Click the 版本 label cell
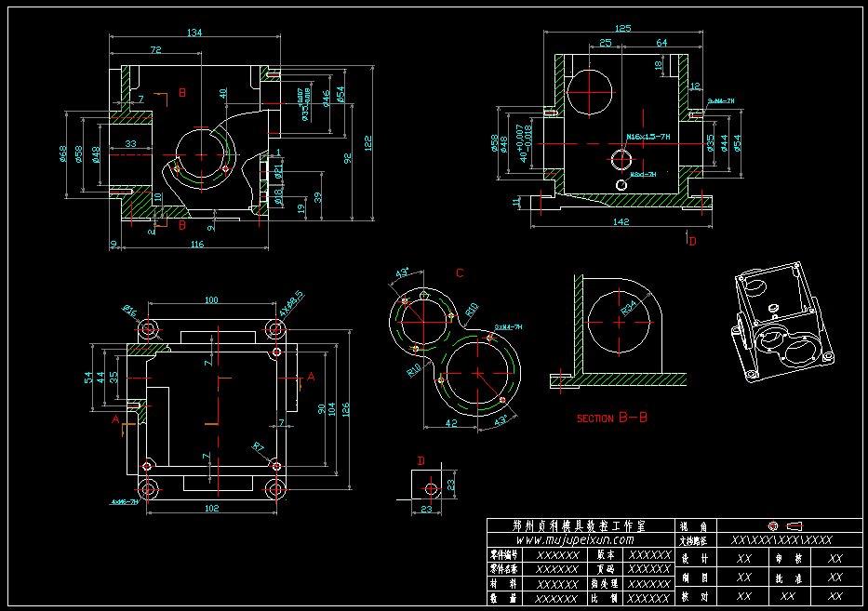The width and height of the screenshot is (868, 611). [605, 554]
